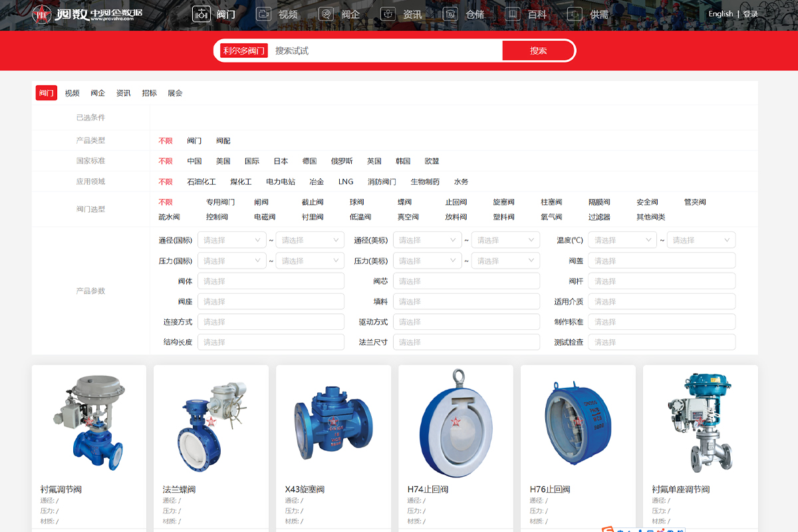Select 石油化工 under 应用领域 filter

tap(201, 182)
